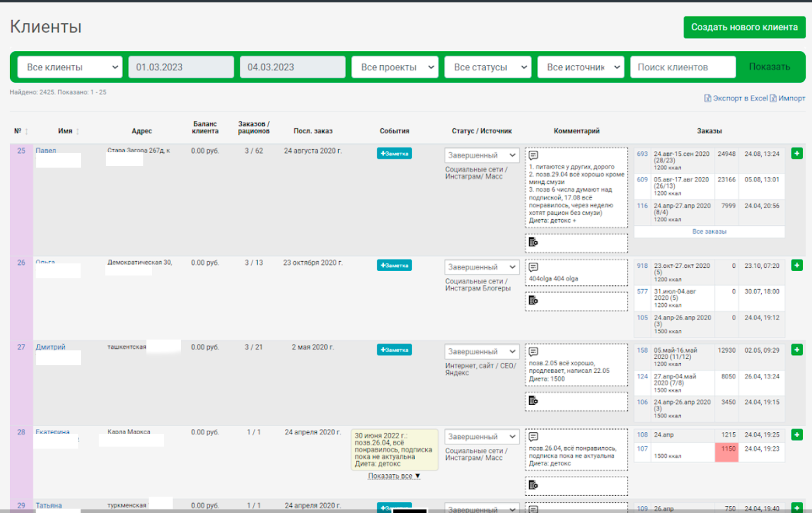Click document settings icon in Дмитрий's row
The image size is (812, 513).
pos(533,400)
